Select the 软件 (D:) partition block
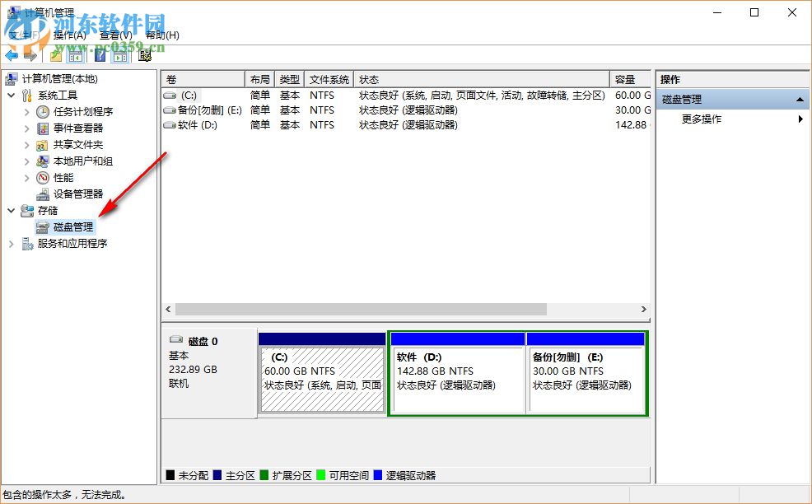This screenshot has width=812, height=504. (457, 375)
